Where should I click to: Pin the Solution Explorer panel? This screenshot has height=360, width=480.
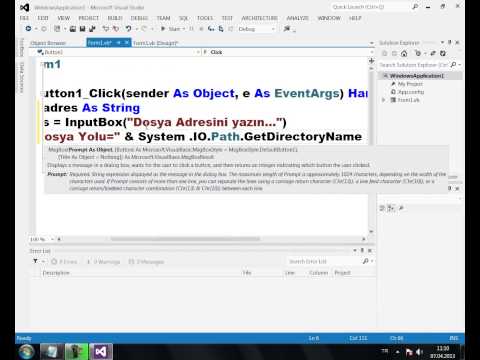pyautogui.click(x=450, y=42)
